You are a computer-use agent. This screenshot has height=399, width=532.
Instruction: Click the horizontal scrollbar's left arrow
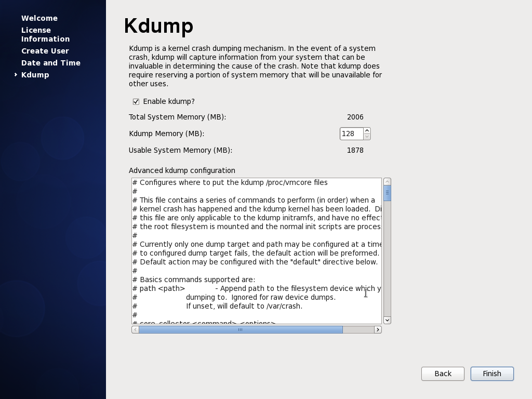click(x=135, y=329)
